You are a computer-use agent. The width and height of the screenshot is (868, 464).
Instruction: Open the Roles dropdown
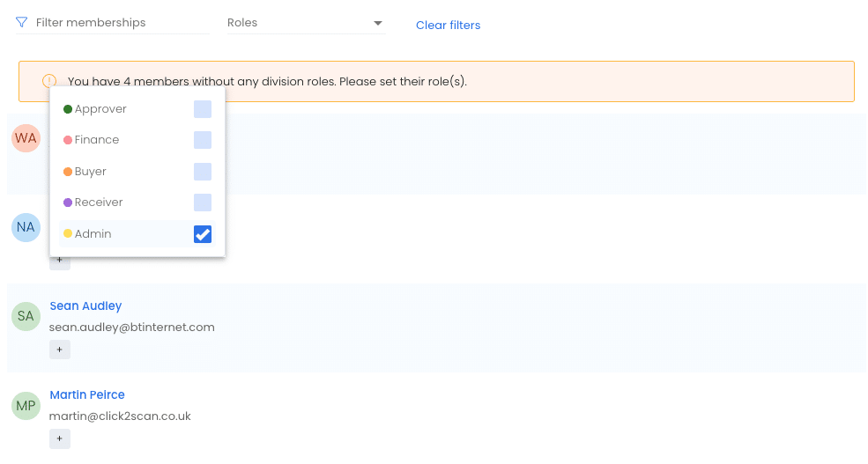pyautogui.click(x=306, y=23)
